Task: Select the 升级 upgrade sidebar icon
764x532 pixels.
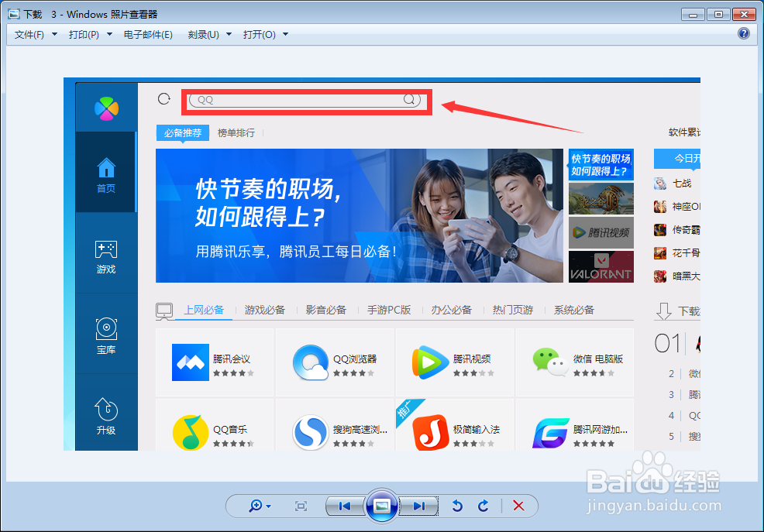Action: coord(106,416)
